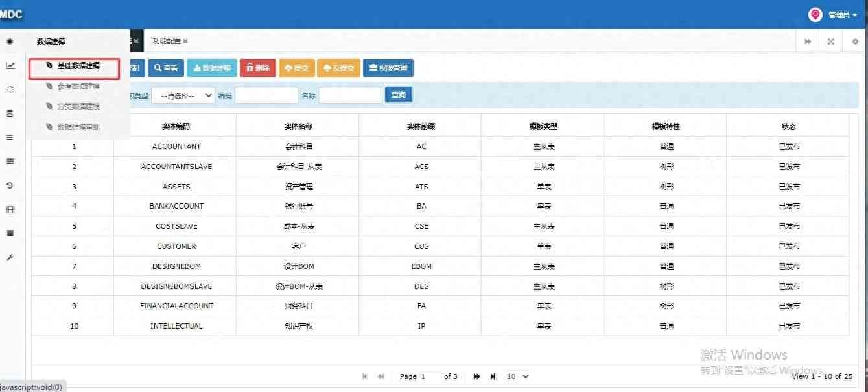Click the 反提交 unsubmit button
This screenshot has height=392, width=868.
click(338, 68)
